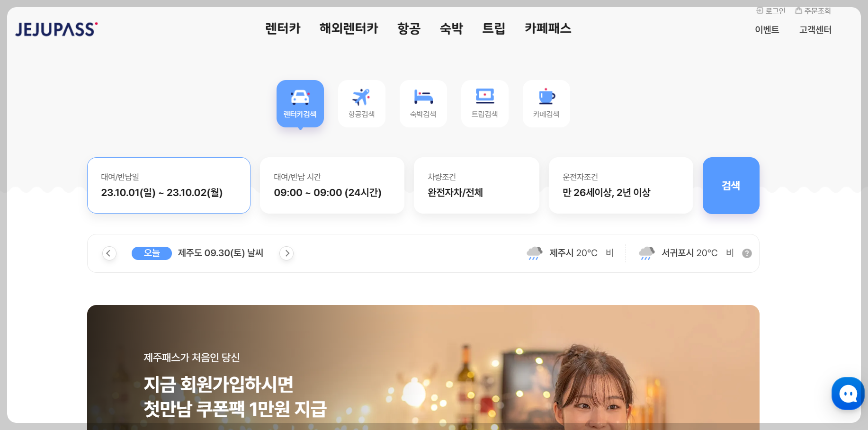
Task: Click the 첫만남 쿠폰팩 1만원 지급 headline
Action: tap(235, 409)
